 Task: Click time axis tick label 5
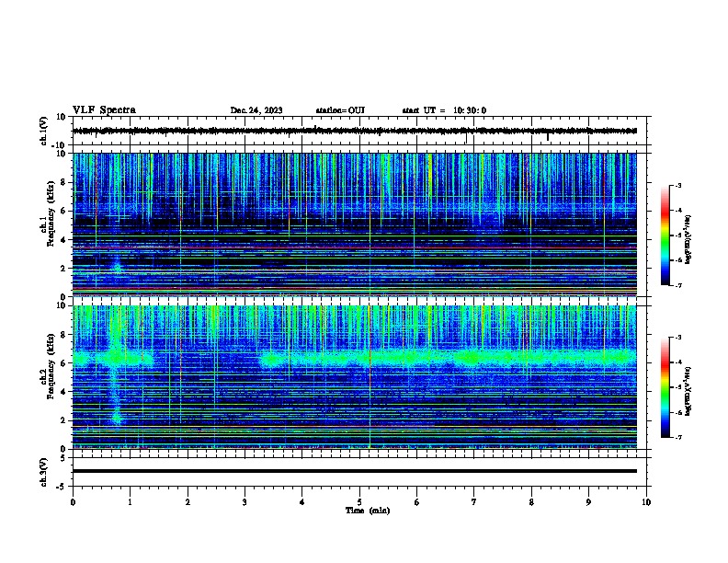tap(359, 502)
